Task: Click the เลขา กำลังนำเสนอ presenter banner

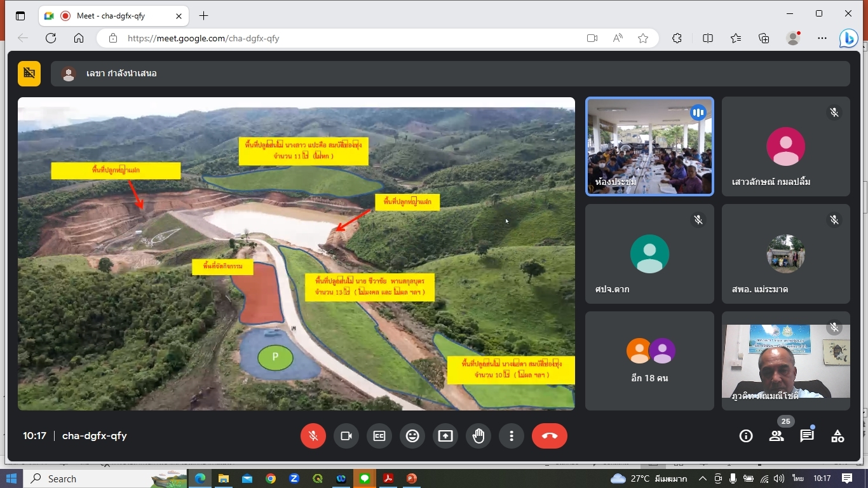Action: (x=451, y=74)
